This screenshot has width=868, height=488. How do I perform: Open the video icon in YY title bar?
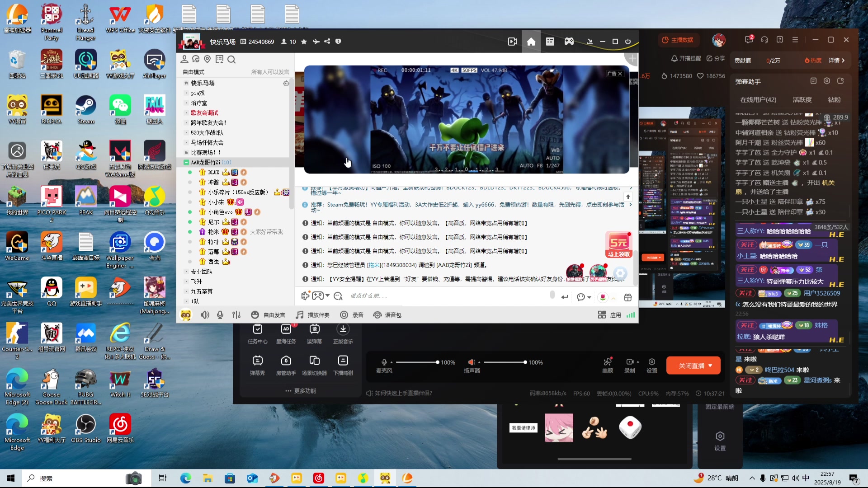(512, 42)
